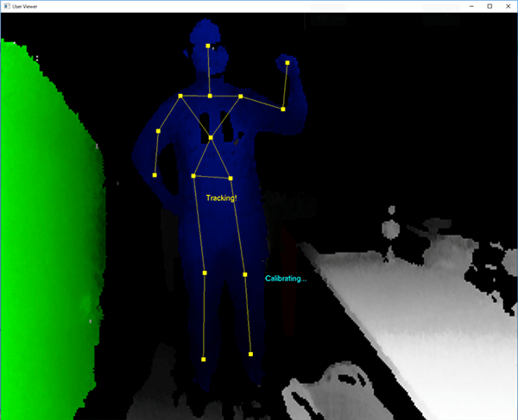Click the shoulder joint of the raised arm
The height and width of the screenshot is (420, 518).
point(241,97)
